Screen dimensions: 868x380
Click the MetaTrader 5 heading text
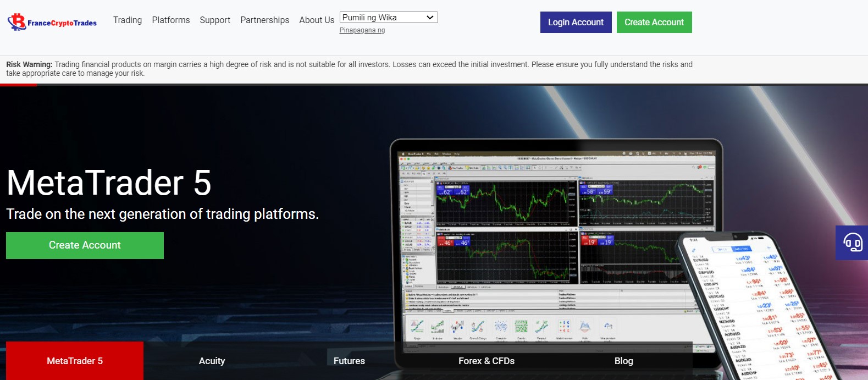[109, 183]
